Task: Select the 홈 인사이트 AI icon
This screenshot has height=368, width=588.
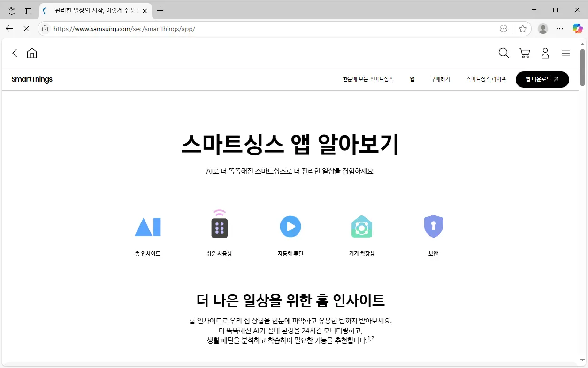Action: [148, 227]
